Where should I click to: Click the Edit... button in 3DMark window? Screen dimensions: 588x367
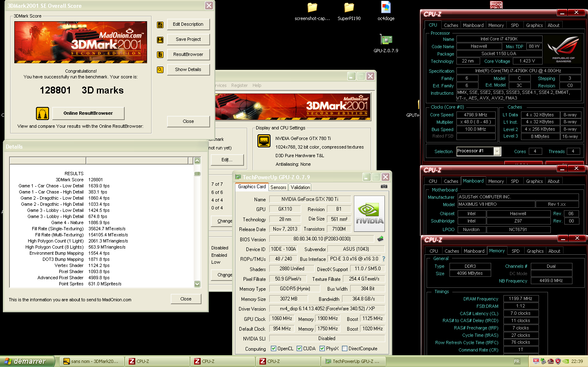(227, 160)
